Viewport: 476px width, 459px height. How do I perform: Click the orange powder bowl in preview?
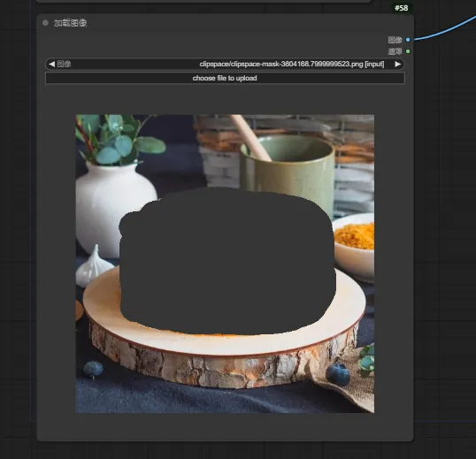(x=354, y=246)
